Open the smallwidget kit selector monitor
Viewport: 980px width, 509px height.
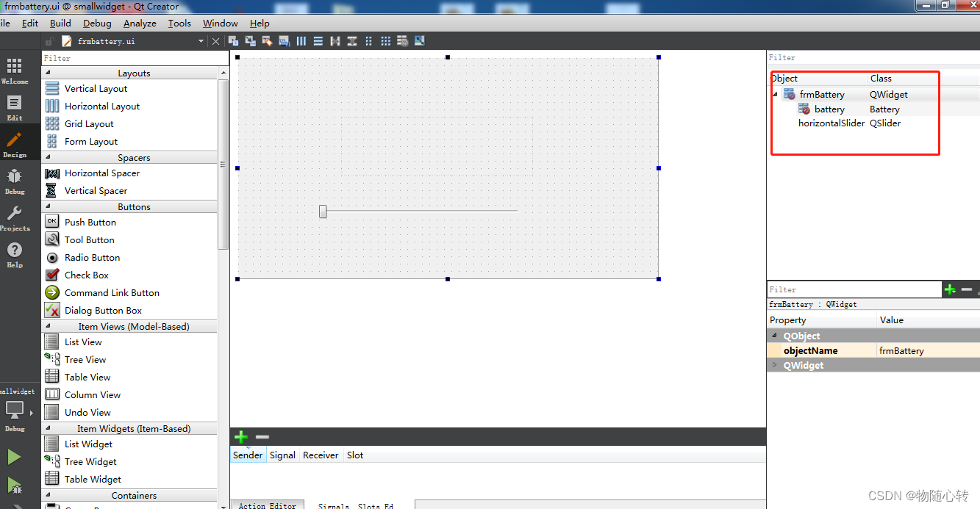click(15, 410)
